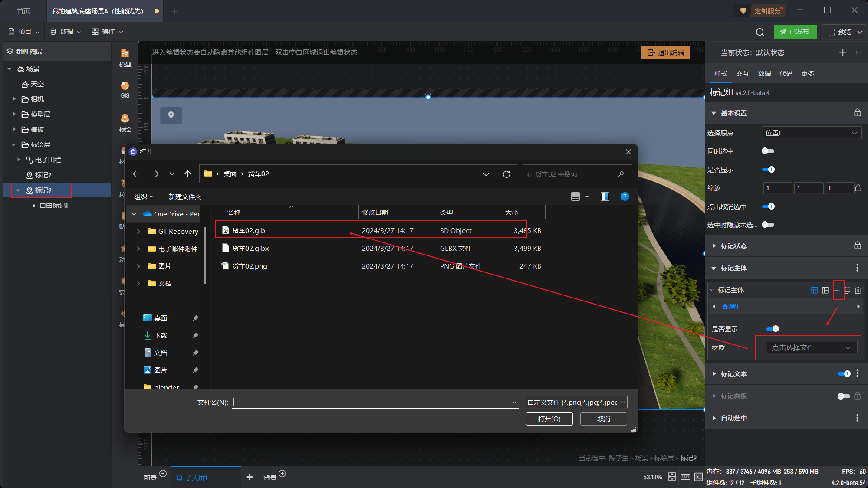
Task: Click the plus icon next to 标记主体
Action: 836,290
